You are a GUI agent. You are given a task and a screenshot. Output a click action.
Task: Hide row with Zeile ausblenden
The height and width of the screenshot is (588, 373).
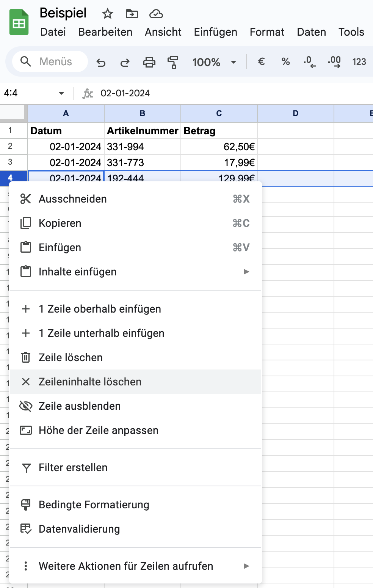135,406
